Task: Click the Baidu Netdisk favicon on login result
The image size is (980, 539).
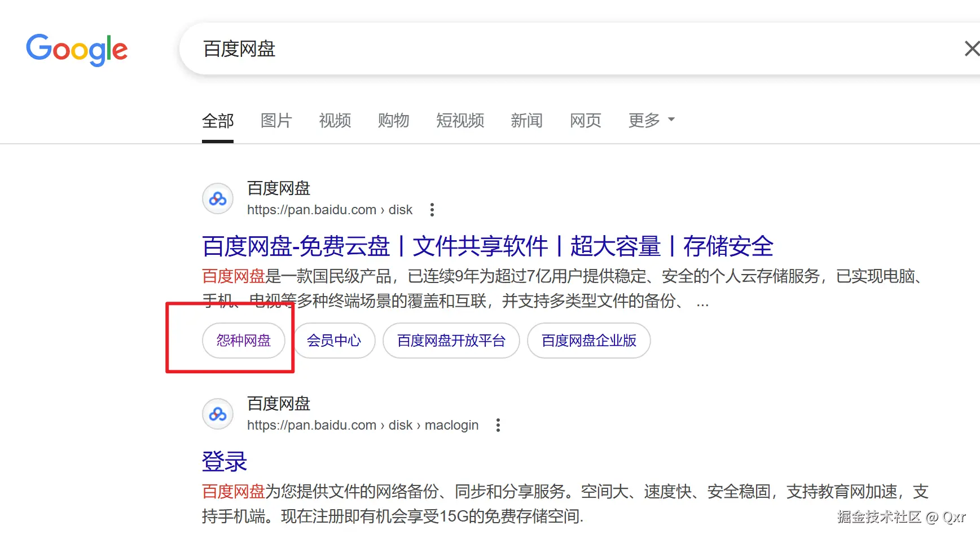Action: coord(217,414)
